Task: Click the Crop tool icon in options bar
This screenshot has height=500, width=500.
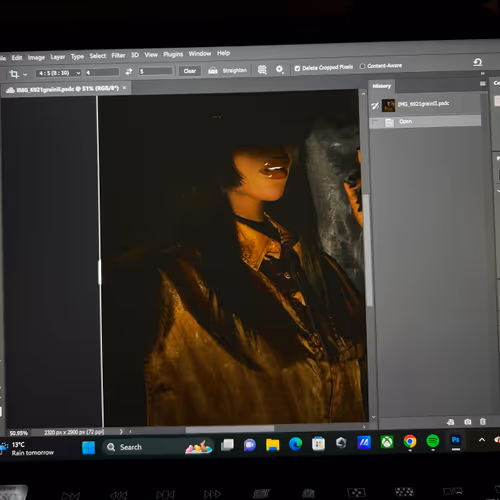Action: (14, 74)
